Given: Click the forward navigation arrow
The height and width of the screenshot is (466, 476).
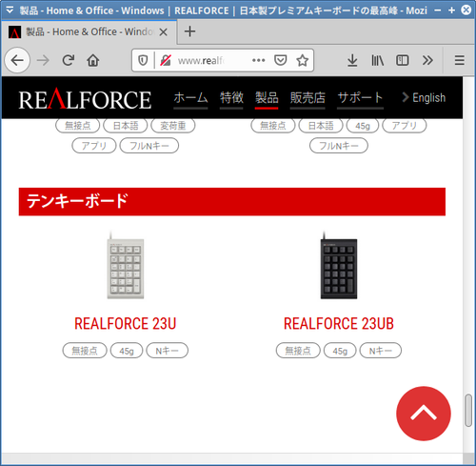Looking at the screenshot, I should click(43, 60).
